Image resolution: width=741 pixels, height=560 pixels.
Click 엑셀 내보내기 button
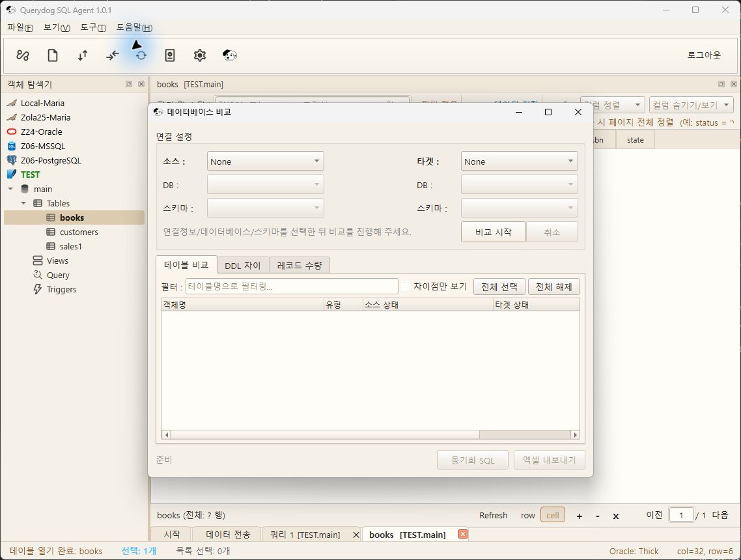click(549, 460)
